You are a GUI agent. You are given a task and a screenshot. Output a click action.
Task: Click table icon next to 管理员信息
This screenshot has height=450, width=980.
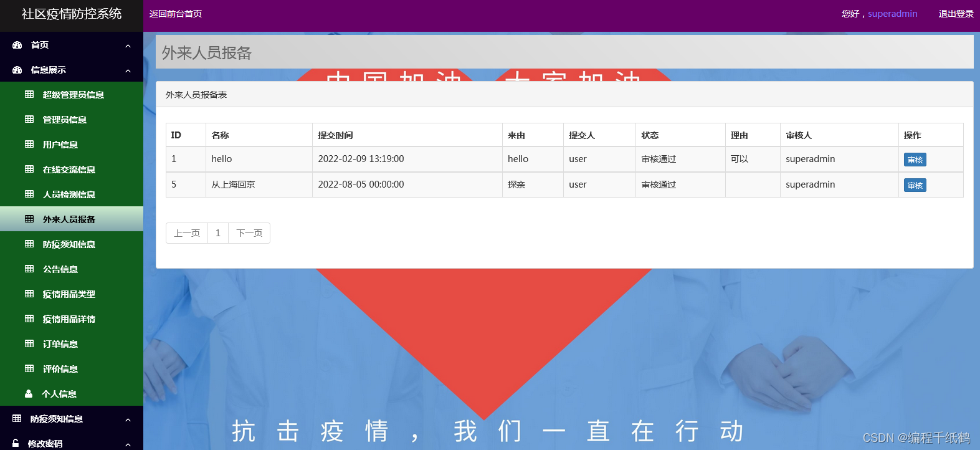(x=29, y=120)
